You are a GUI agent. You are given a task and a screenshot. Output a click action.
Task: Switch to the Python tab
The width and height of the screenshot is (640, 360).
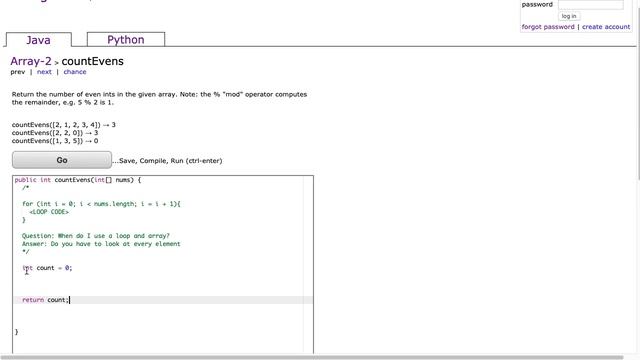point(126,39)
